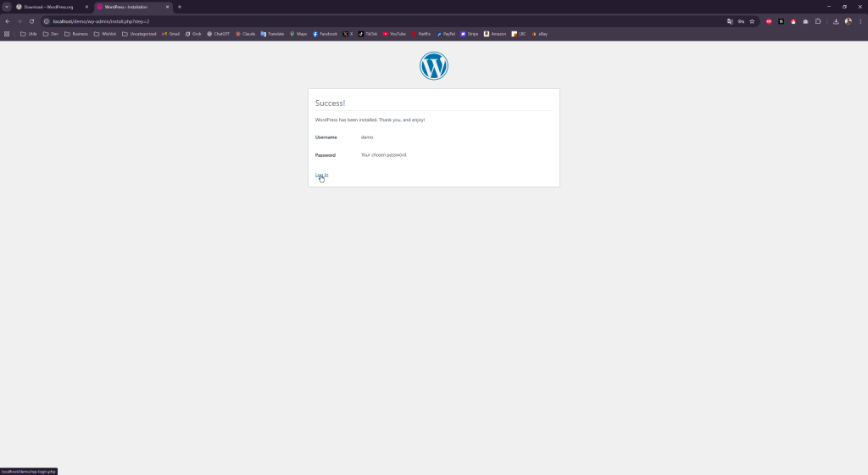Image resolution: width=868 pixels, height=475 pixels.
Task: Open the browser extensions puzzle icon
Action: pos(818,21)
